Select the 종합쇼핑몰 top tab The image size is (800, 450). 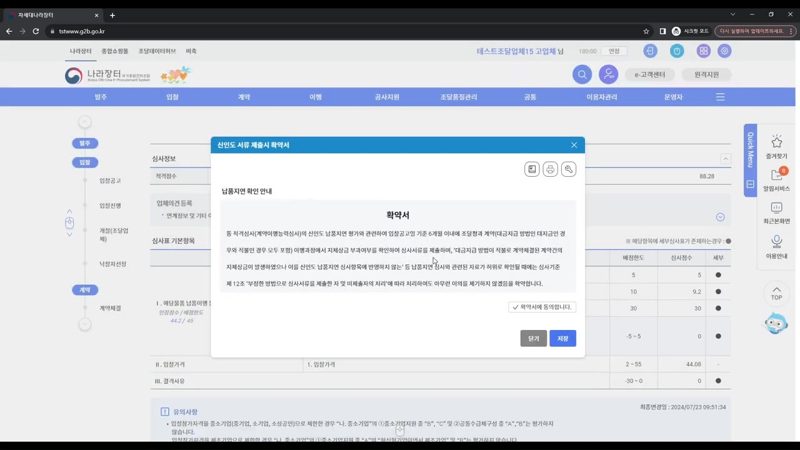point(115,51)
